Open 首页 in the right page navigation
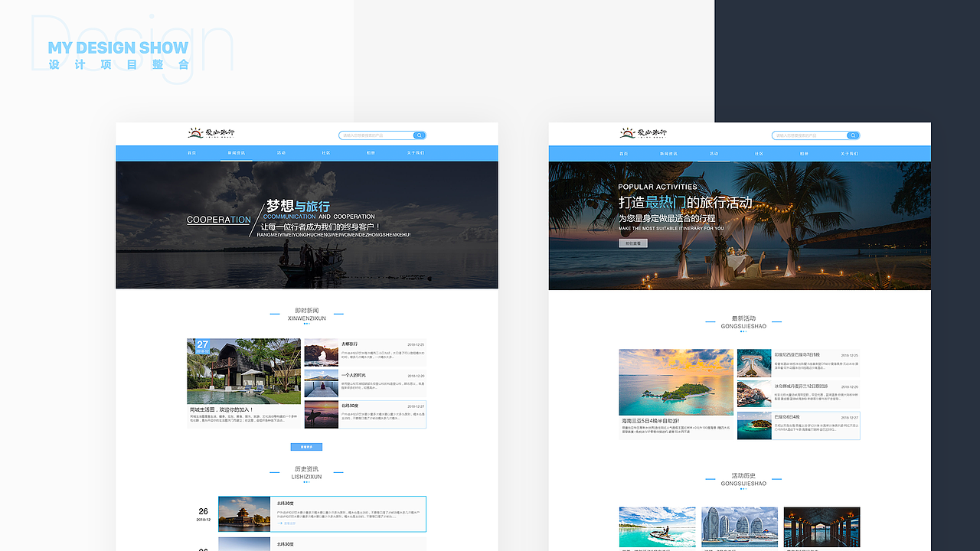Screen dimensions: 980x551 tap(624, 154)
